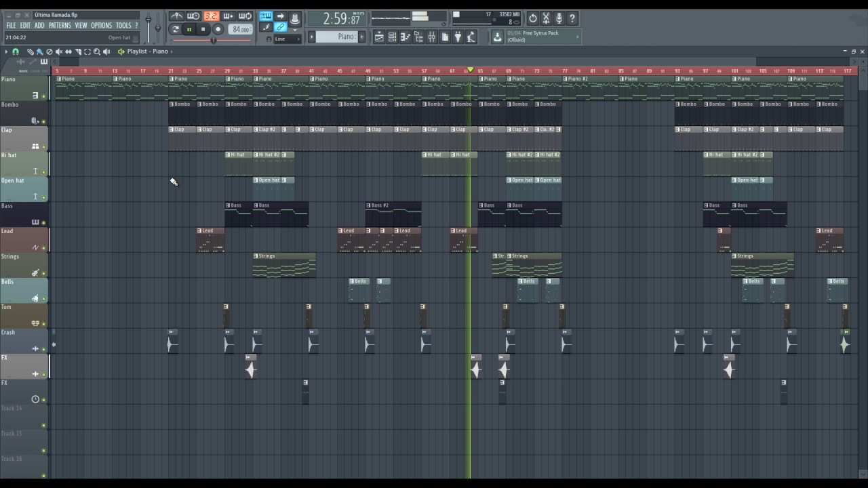868x488 pixels.
Task: Click the 84.000 tempo field
Action: [241, 29]
